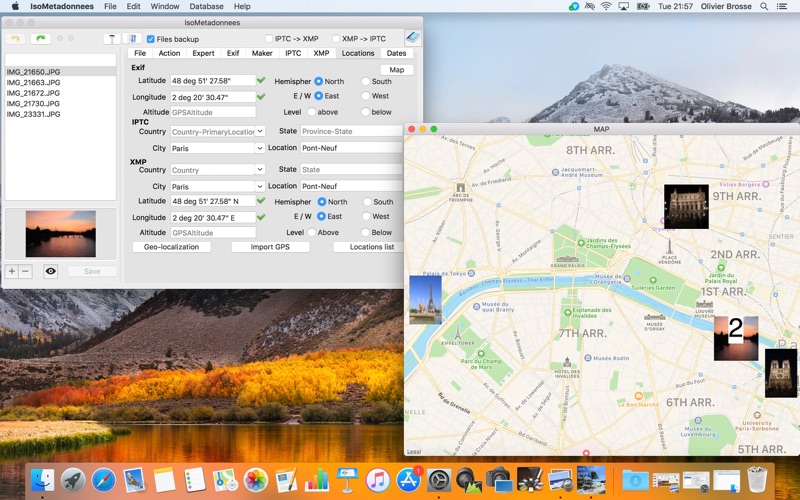This screenshot has height=500, width=800.
Task: Open the Database menu
Action: [x=206, y=6]
